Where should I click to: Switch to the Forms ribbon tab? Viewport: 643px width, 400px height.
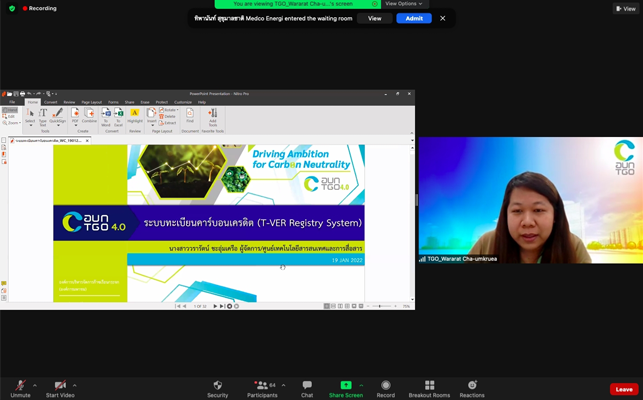click(x=113, y=102)
